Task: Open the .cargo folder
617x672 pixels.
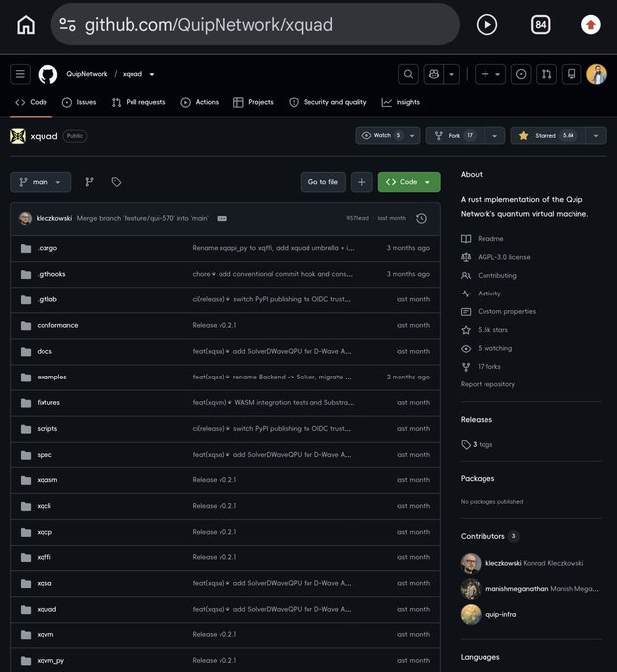Action: point(47,248)
